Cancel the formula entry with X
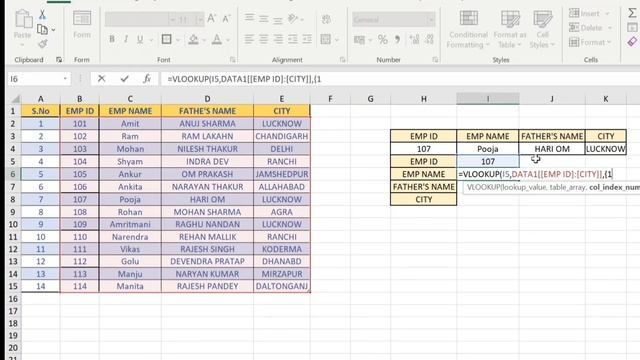 coord(101,79)
